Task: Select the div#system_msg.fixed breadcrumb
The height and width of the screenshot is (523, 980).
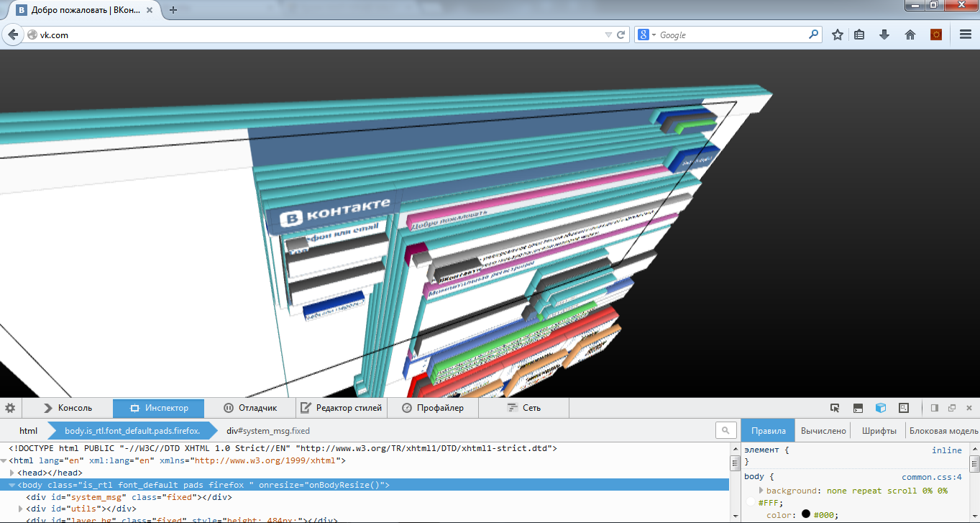Action: [x=268, y=431]
